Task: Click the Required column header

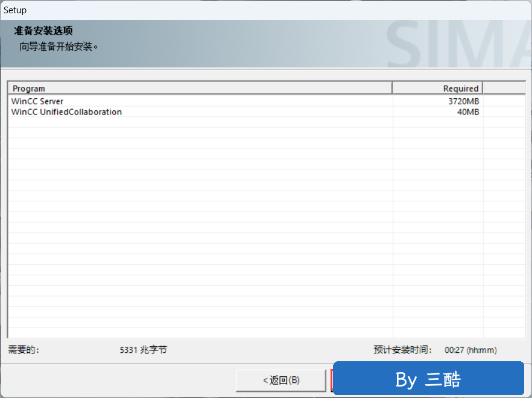Action: 437,88
